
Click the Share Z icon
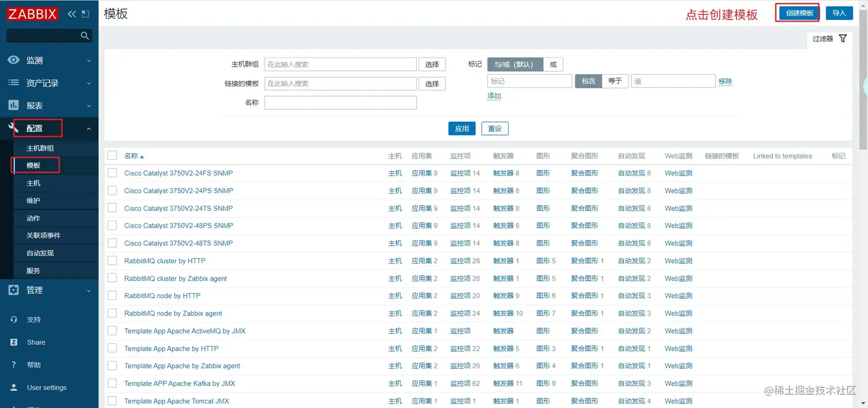pos(14,342)
